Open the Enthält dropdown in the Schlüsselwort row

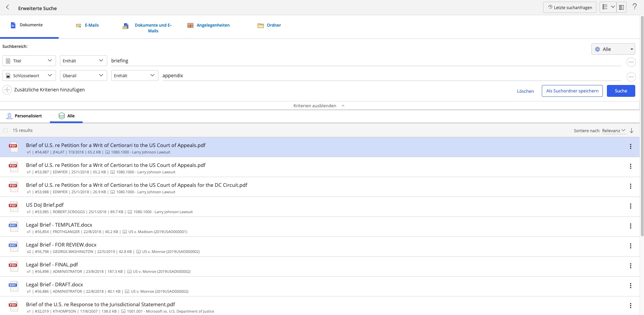(x=135, y=76)
